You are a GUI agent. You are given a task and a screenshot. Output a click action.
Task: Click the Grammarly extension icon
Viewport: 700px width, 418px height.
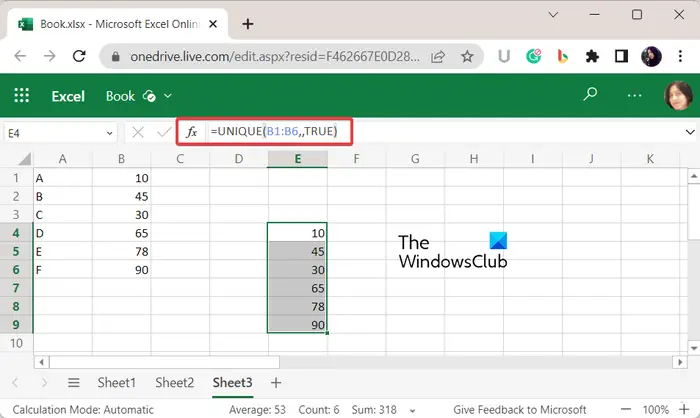[x=533, y=56]
